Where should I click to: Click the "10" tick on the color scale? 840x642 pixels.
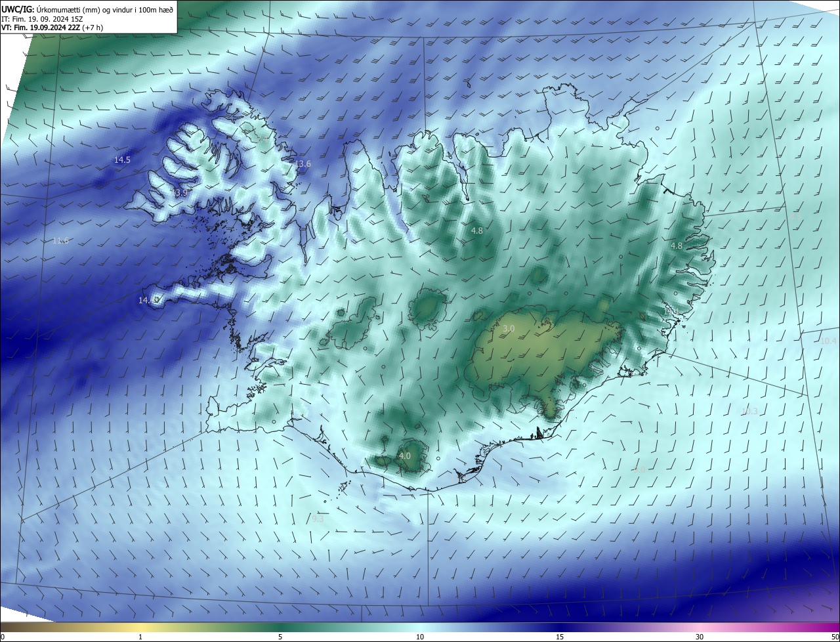click(x=420, y=637)
